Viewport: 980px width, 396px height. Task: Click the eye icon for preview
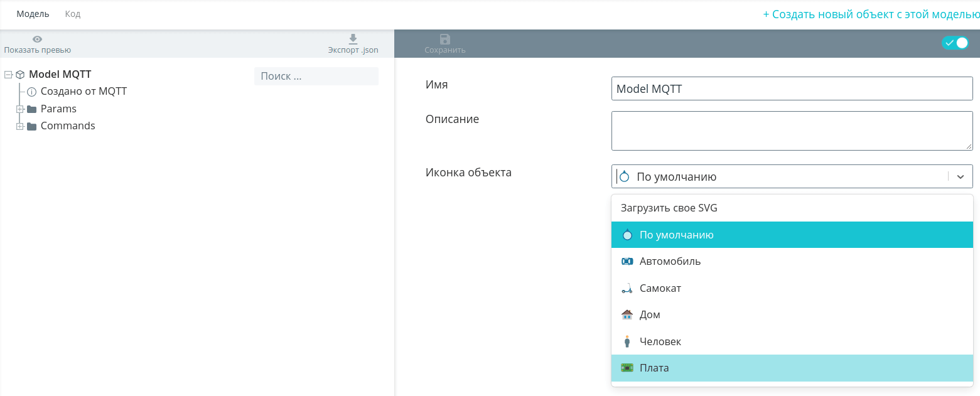point(38,39)
